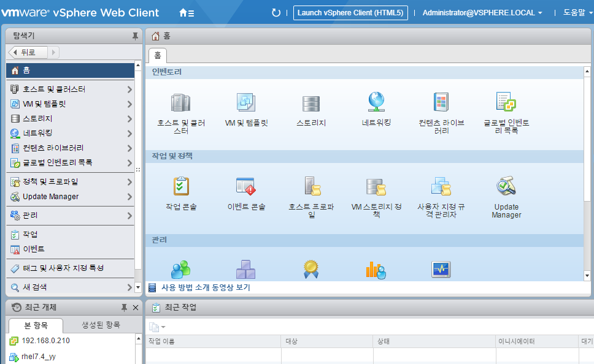Open the Update Manager icon in 작업 및 정책
This screenshot has height=364, width=594.
(x=506, y=186)
